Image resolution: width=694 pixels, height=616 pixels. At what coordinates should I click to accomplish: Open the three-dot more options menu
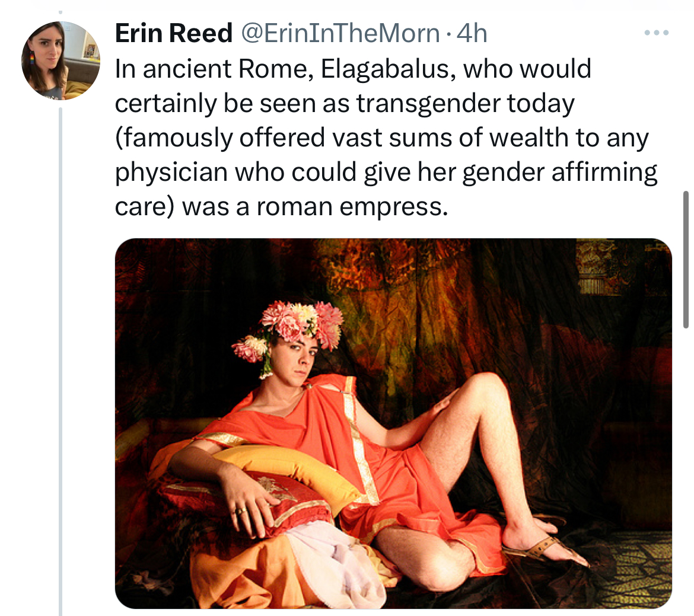pos(657,33)
